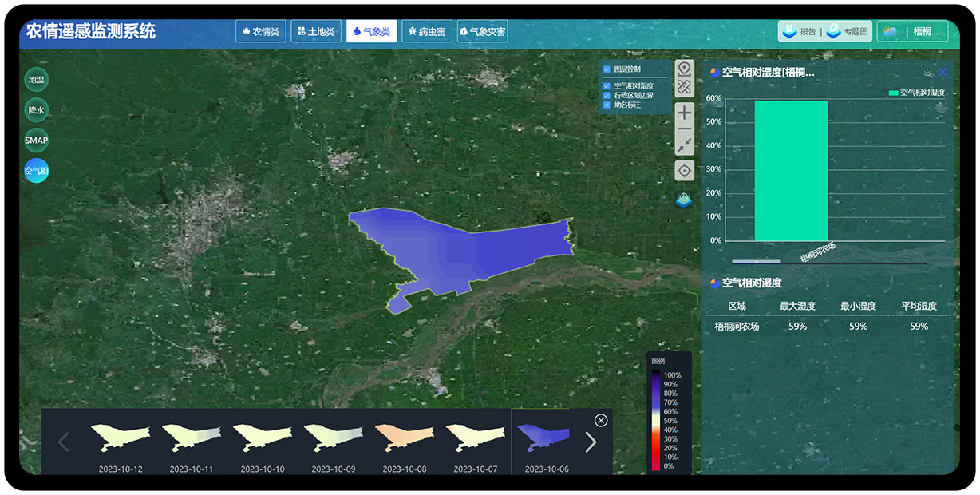This screenshot has width=980, height=495.
Task: Select the measure ruler tool icon
Action: click(x=684, y=88)
